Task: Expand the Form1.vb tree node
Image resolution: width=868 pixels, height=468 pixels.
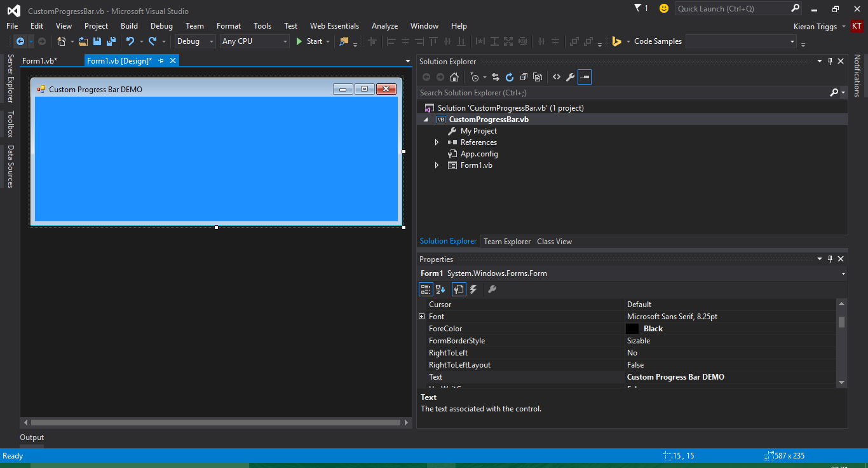Action: point(437,165)
